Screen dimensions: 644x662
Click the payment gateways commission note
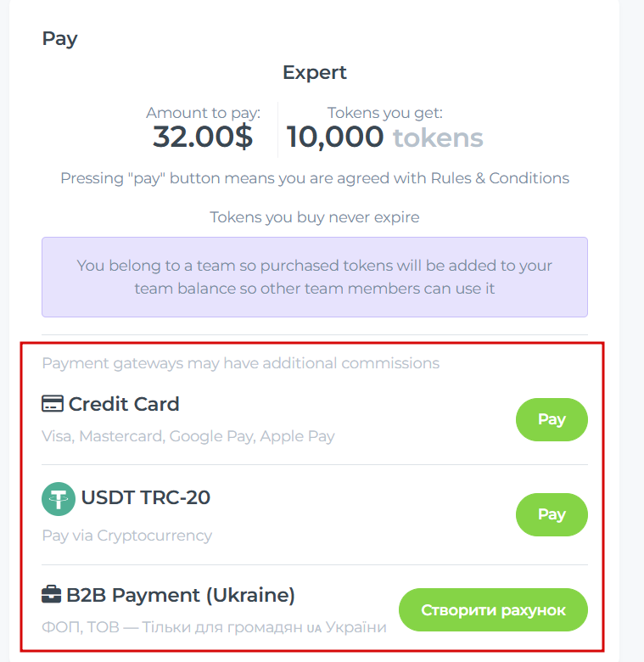click(241, 363)
